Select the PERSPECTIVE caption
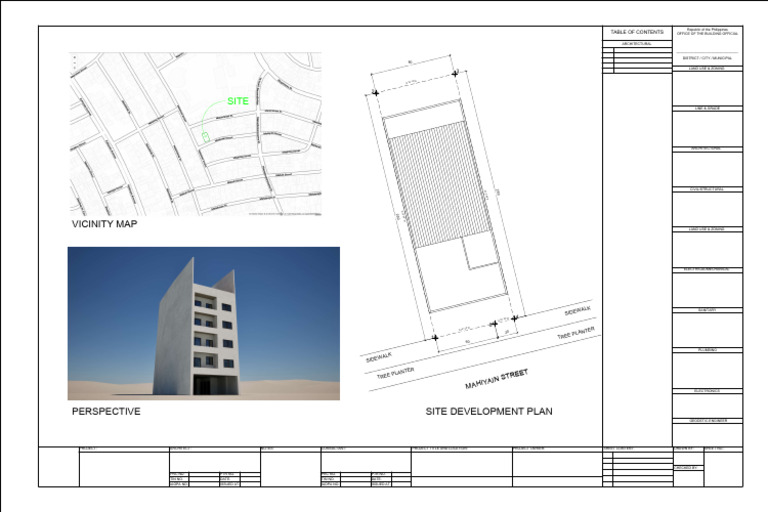Viewport: 768px width, 512px height. (106, 412)
